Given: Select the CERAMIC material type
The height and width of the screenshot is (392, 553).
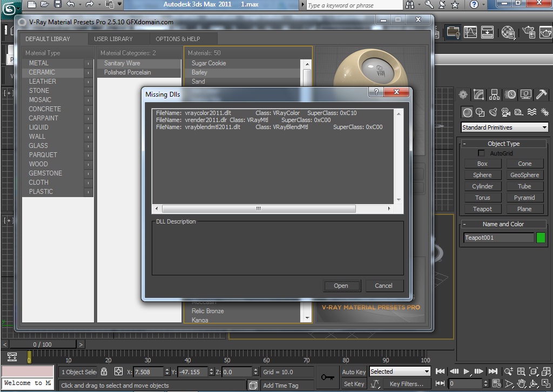Looking at the screenshot, I should (x=53, y=72).
